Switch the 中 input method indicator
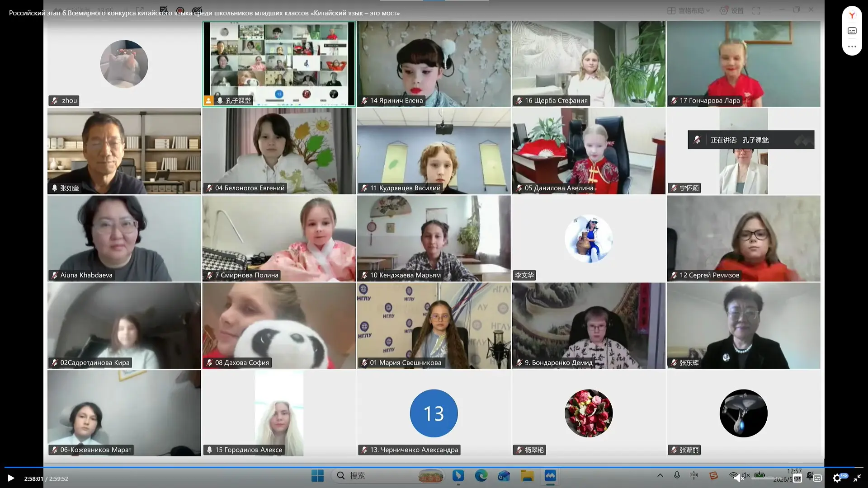Viewport: 868px width, 488px height. tap(693, 475)
